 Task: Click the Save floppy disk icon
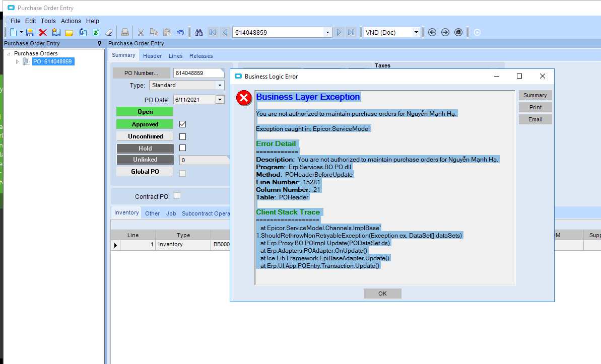pyautogui.click(x=30, y=33)
